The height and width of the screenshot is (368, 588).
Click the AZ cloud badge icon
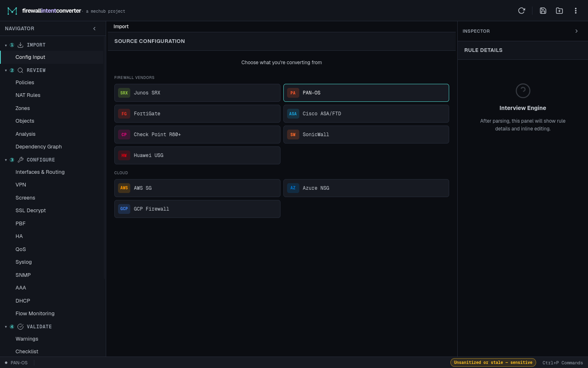pos(293,188)
